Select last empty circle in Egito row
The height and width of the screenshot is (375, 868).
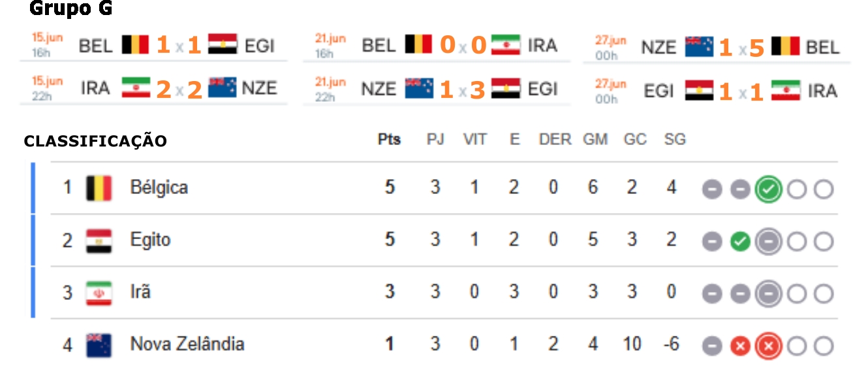click(x=824, y=242)
